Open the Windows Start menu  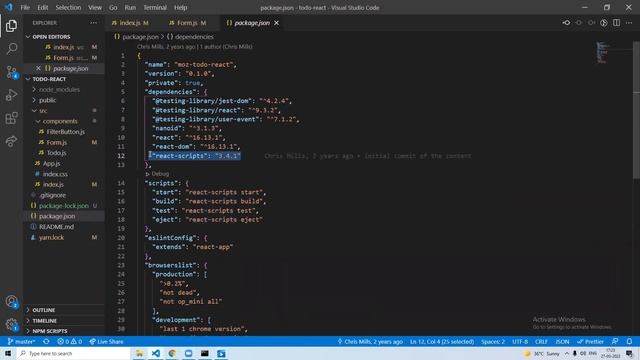click(8, 353)
